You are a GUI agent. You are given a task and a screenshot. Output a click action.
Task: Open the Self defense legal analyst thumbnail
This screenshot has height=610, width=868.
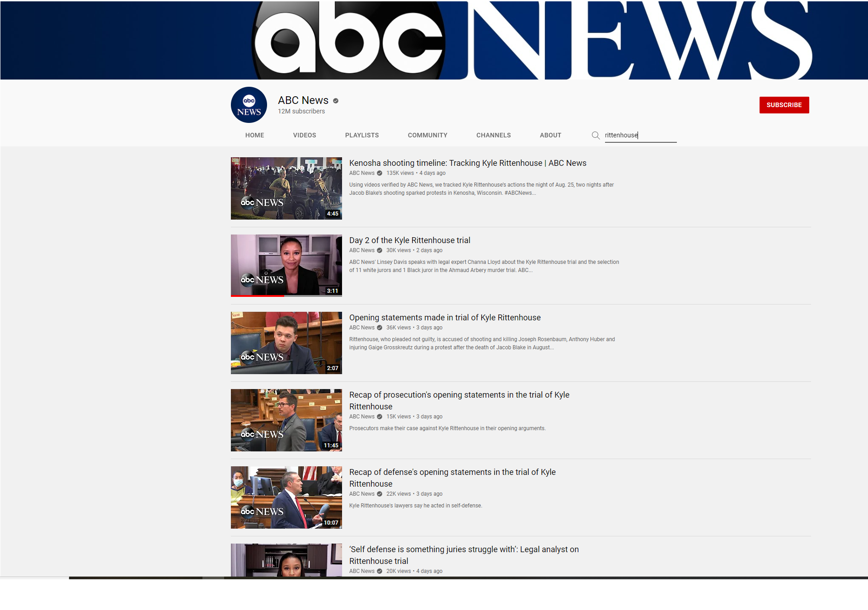click(x=286, y=560)
